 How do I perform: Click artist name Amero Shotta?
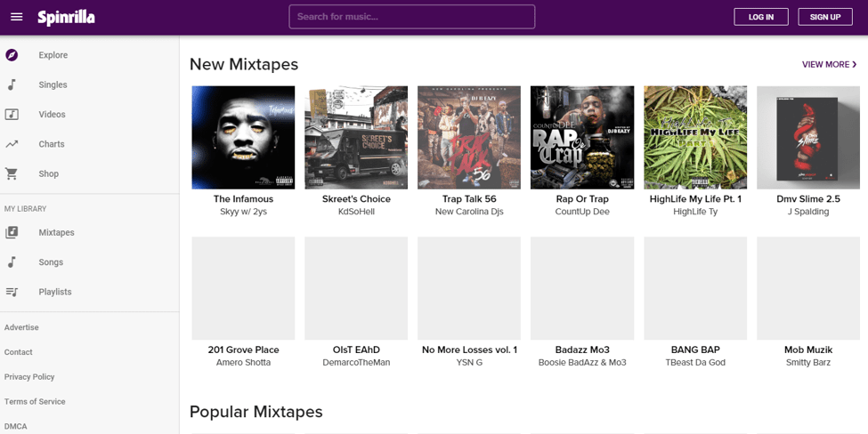(244, 363)
